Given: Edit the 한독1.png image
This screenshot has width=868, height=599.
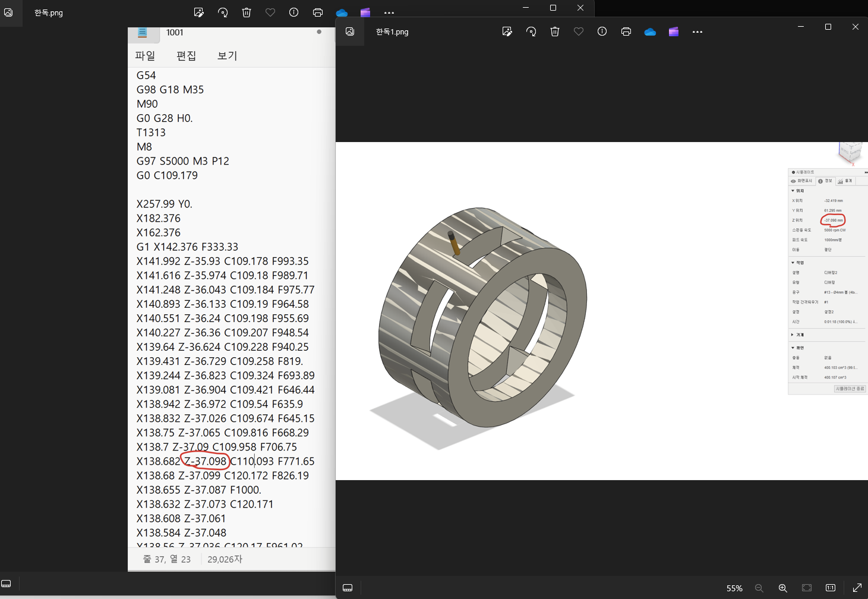Looking at the screenshot, I should click(x=507, y=31).
